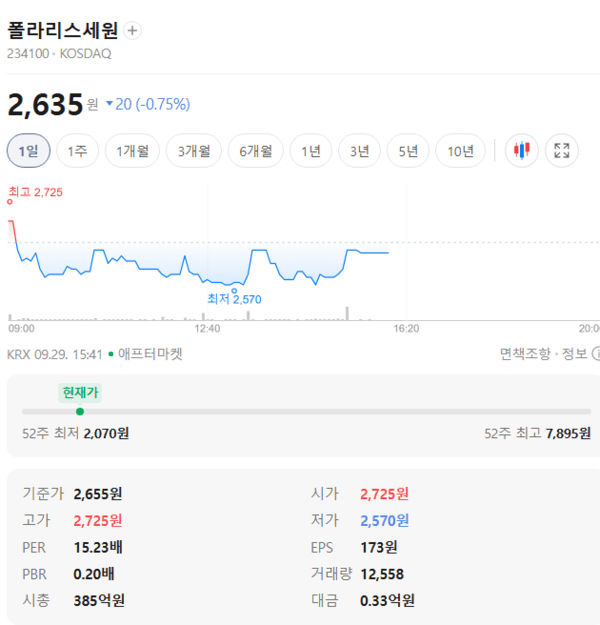Image resolution: width=600 pixels, height=625 pixels.
Task: Select the 1주 period tab
Action: point(77,151)
